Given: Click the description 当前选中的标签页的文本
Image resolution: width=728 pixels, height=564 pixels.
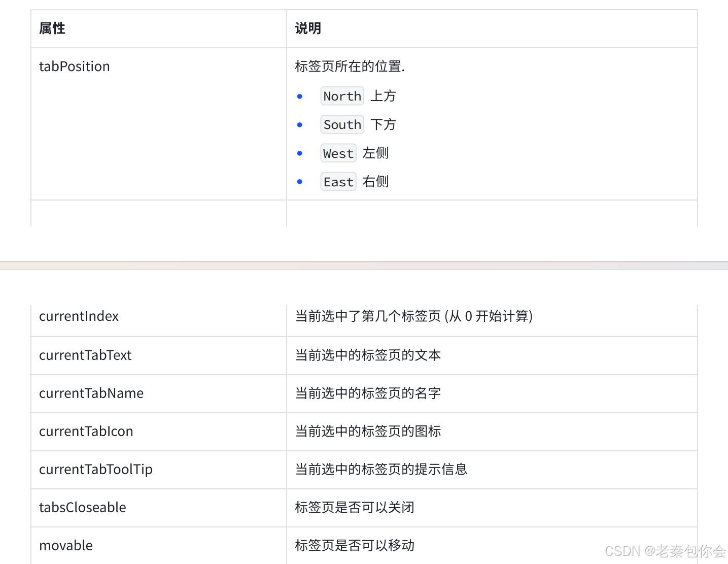Looking at the screenshot, I should [368, 355].
